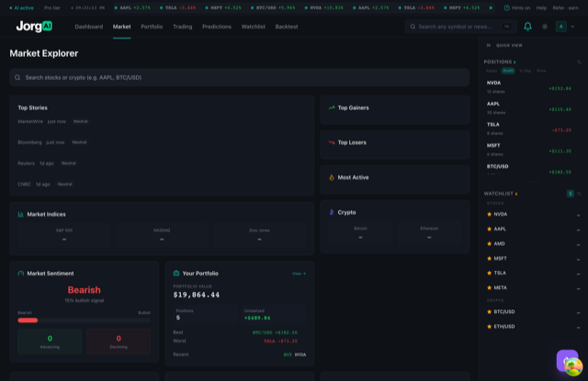588x381 pixels.
Task: Click the Bitcoin crypto tile
Action: pyautogui.click(x=360, y=233)
